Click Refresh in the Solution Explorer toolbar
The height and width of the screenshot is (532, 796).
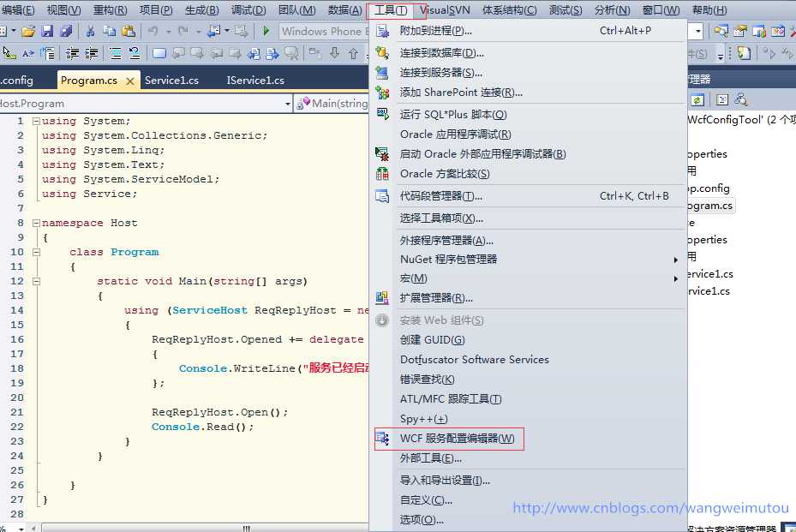697,100
